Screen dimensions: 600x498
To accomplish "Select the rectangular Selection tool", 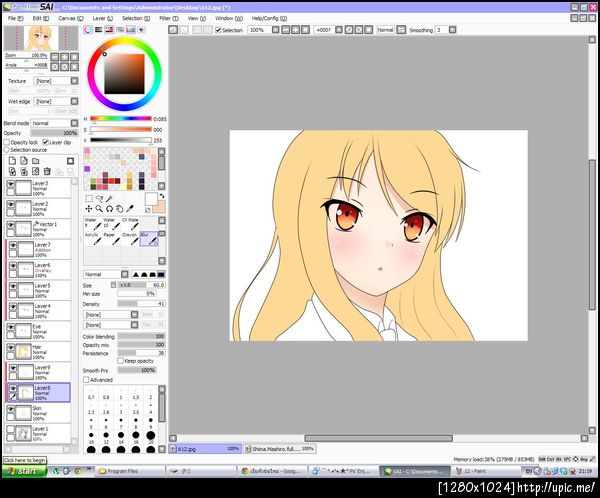I will tap(89, 198).
